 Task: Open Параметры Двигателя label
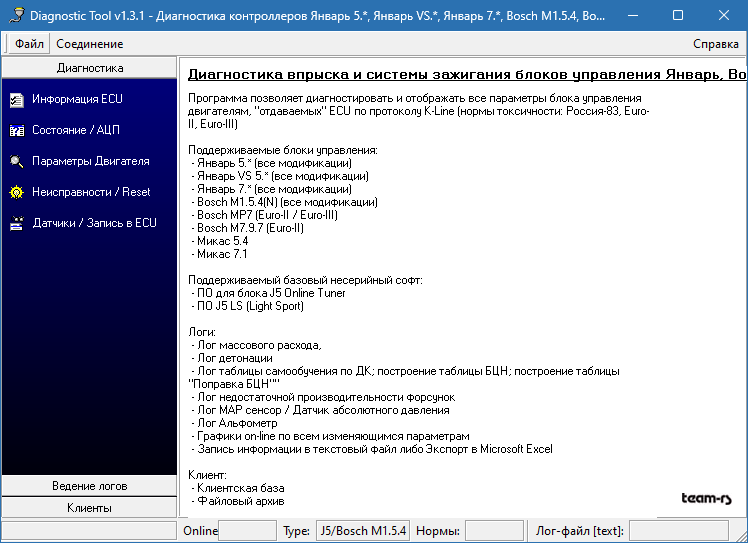click(91, 161)
